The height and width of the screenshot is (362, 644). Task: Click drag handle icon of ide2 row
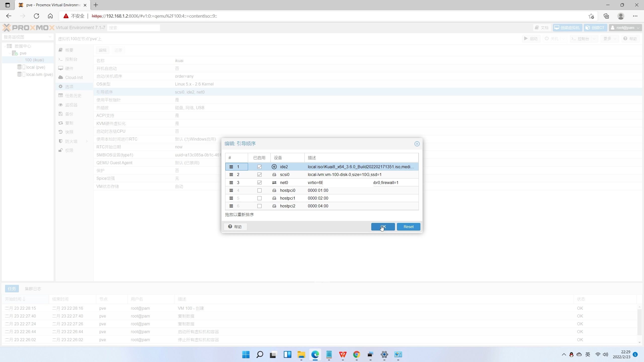pos(231,167)
